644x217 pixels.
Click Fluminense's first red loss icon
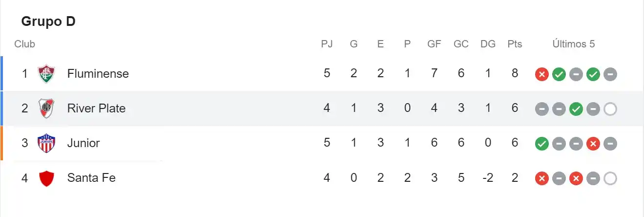click(541, 74)
